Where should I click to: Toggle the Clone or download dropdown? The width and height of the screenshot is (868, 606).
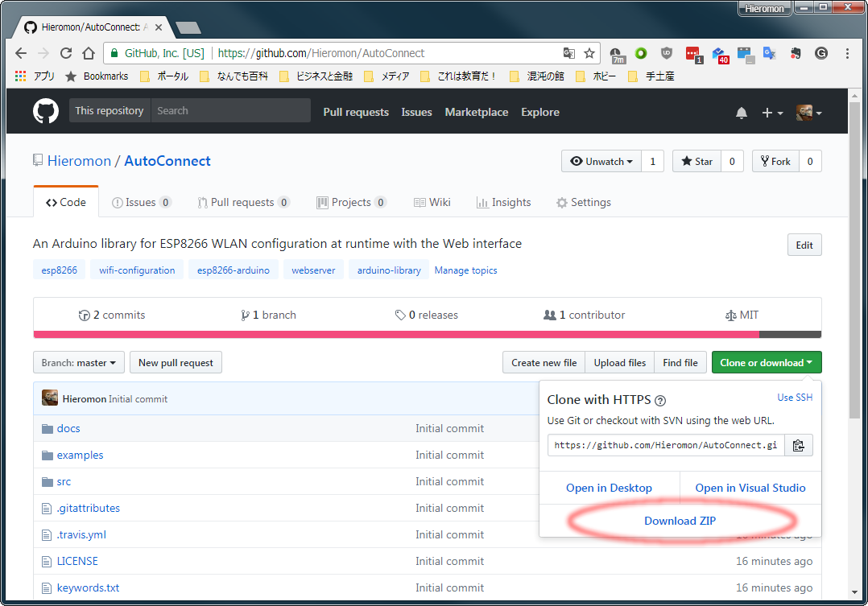[x=767, y=362]
